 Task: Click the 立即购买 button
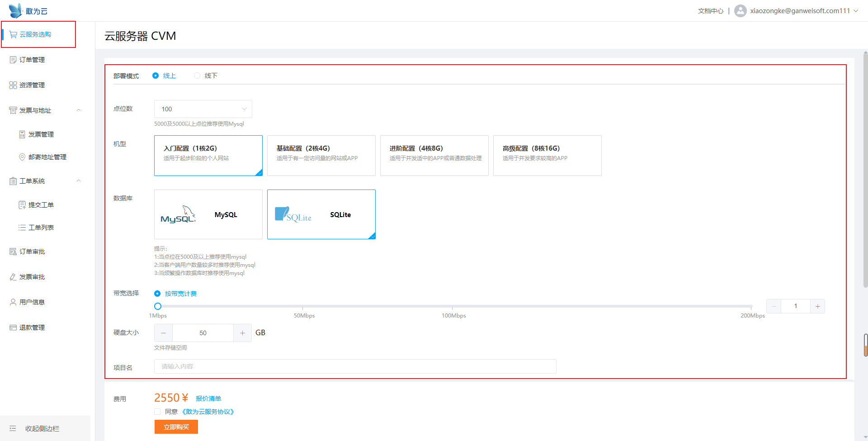point(176,427)
